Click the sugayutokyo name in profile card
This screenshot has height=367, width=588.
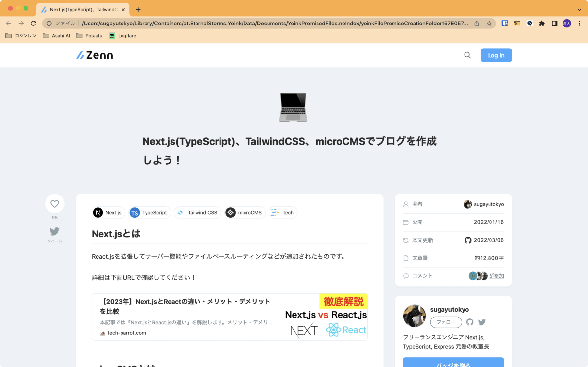449,309
